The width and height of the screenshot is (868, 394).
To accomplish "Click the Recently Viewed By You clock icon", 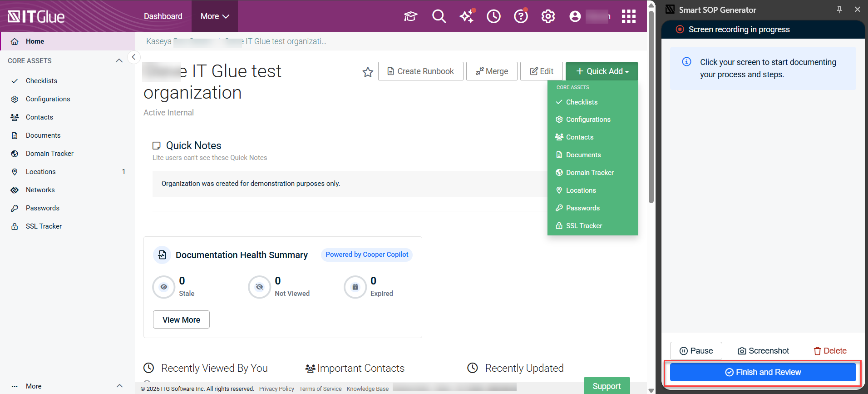I will pos(148,368).
